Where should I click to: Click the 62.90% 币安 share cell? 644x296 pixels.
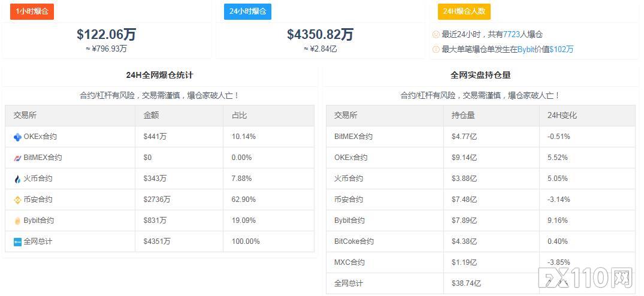pos(244,200)
